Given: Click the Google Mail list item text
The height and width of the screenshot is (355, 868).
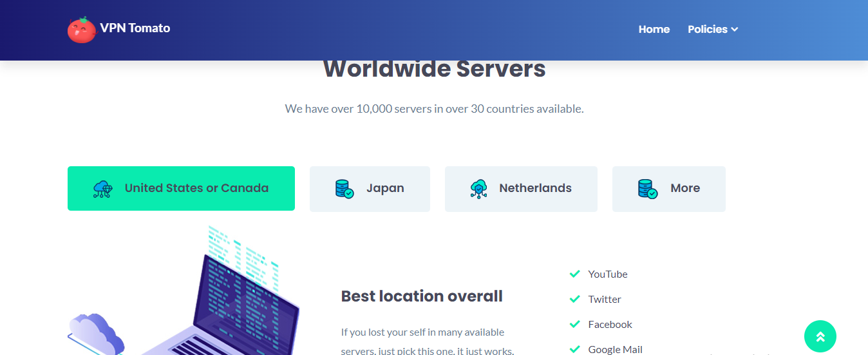Looking at the screenshot, I should point(616,349).
